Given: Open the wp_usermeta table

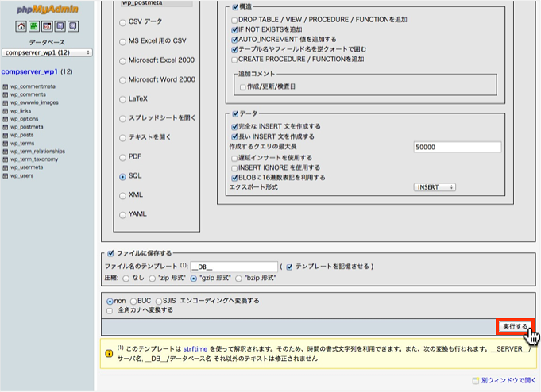Looking at the screenshot, I should pos(26,167).
